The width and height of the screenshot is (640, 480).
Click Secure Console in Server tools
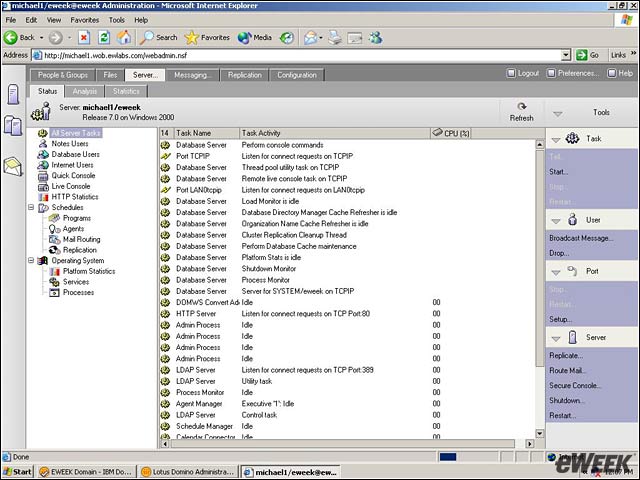click(575, 385)
